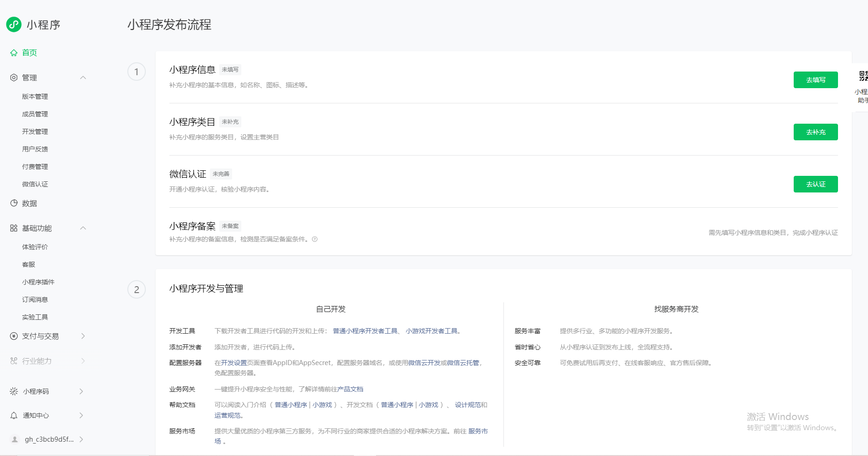
Task: Click the 未填写 status tag
Action: pyautogui.click(x=230, y=70)
